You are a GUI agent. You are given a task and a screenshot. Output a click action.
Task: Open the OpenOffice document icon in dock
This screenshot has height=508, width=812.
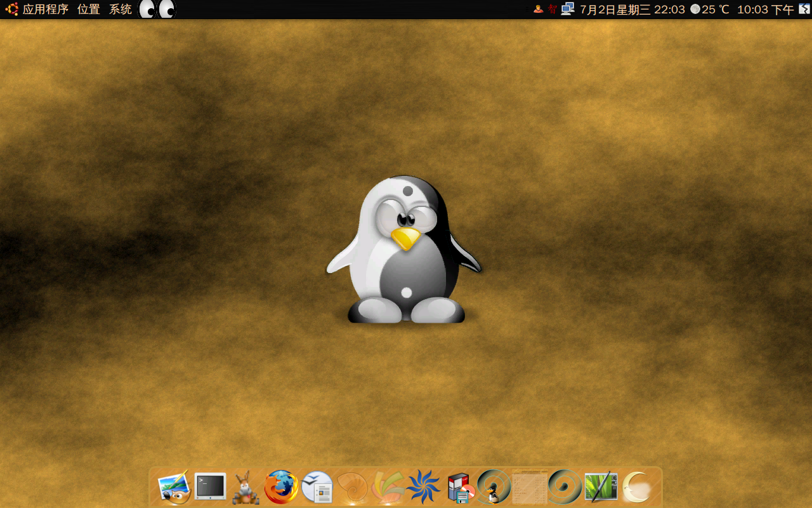(317, 488)
